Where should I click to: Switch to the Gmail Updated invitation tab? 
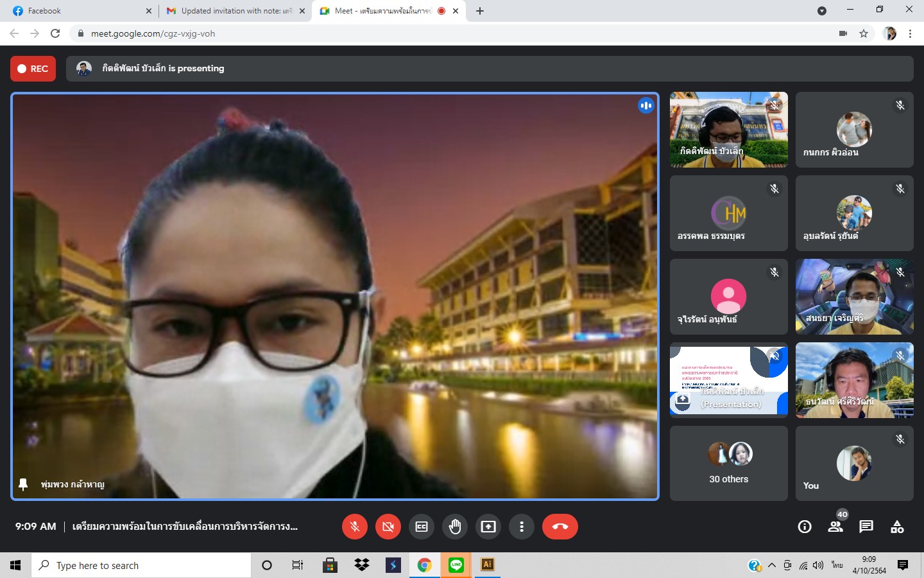pos(231,11)
